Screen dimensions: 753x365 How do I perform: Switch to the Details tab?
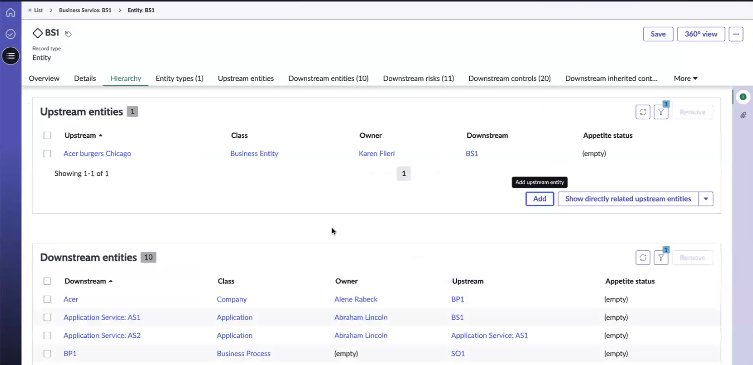click(x=85, y=78)
